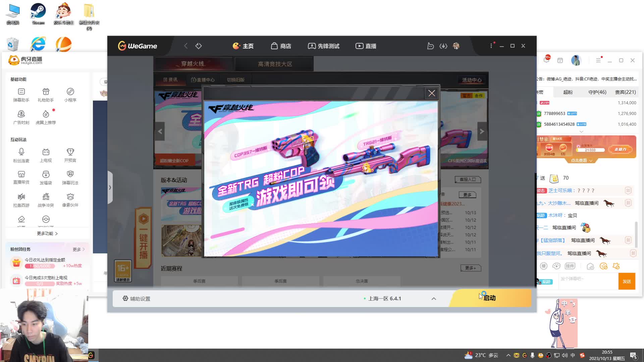Viewport: 644px width, 362px height.
Task: Expand ranking list down chevron
Action: coord(581,132)
